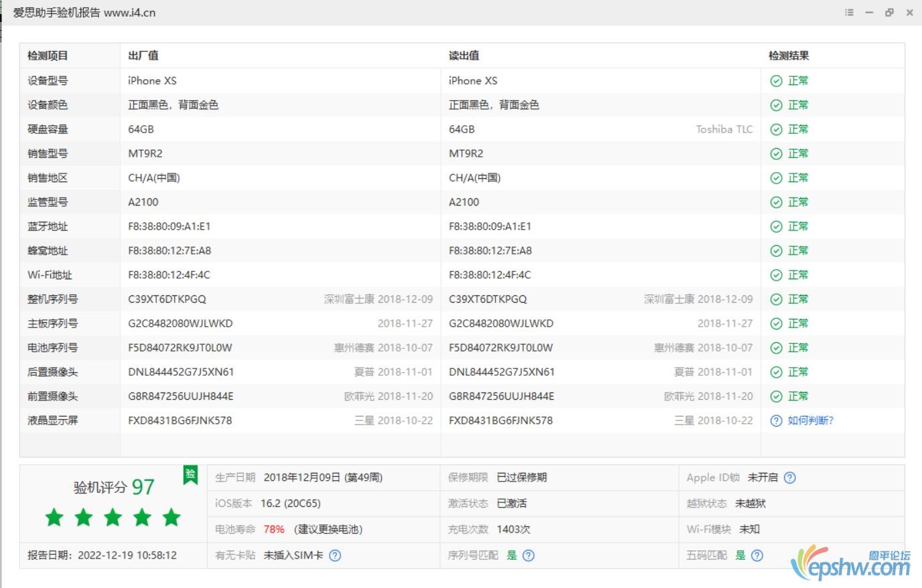Click the question icon in 液晶显示屏 row

[x=776, y=421]
